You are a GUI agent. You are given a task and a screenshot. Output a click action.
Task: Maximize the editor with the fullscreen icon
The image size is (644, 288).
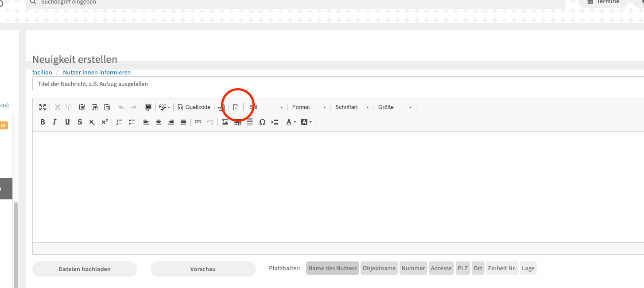tap(43, 107)
